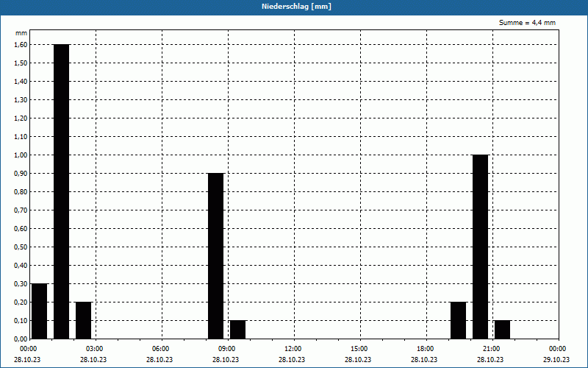Select the 0,10 mm bar right after 21:00
Viewport: 588px width, 368px height.
coord(503,329)
